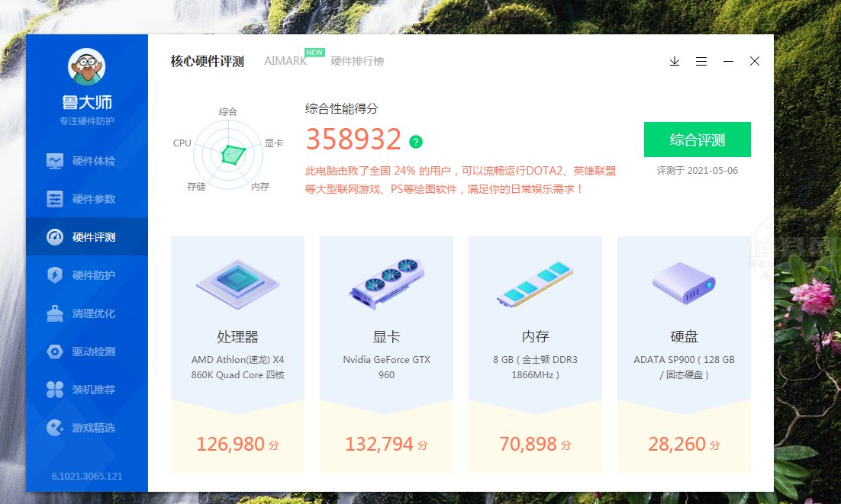This screenshot has width=841, height=504.
Task: Click the 游戏精选 icon
Action: click(x=55, y=428)
